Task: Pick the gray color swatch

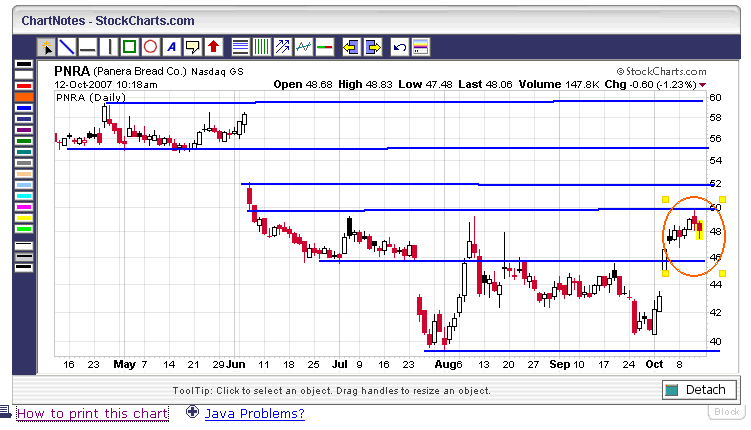Action: [24, 163]
